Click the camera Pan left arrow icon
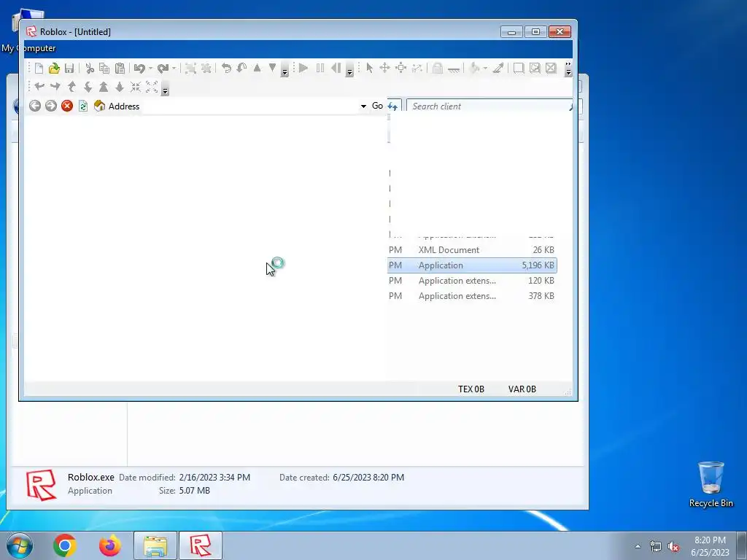This screenshot has height=560, width=747. point(39,87)
